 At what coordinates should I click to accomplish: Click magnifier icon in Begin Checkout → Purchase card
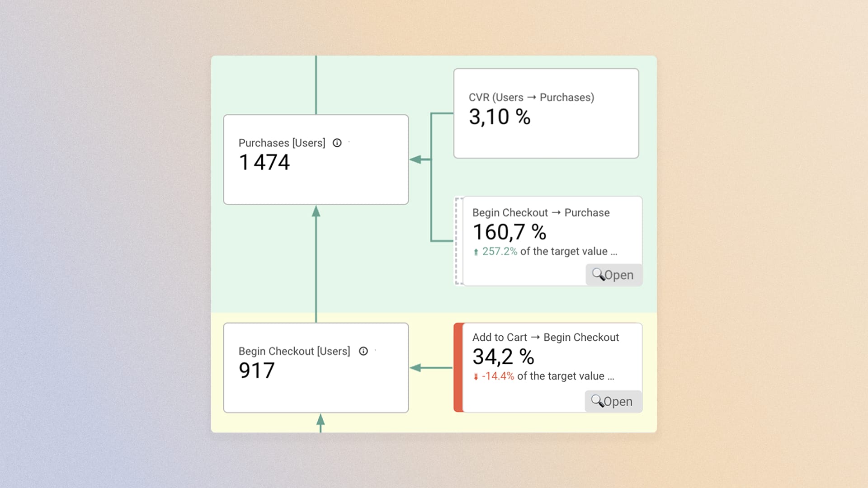coord(598,274)
